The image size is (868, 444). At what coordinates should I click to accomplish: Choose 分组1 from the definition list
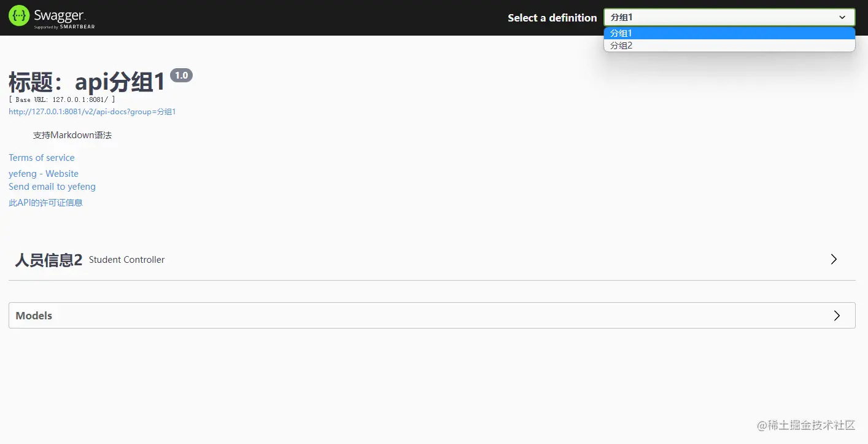(729, 33)
